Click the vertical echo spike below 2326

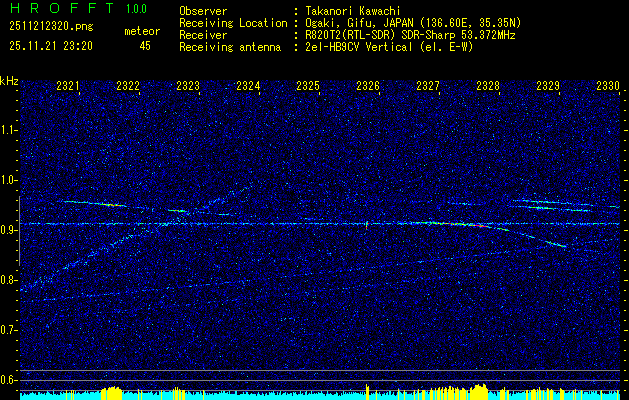[367, 225]
